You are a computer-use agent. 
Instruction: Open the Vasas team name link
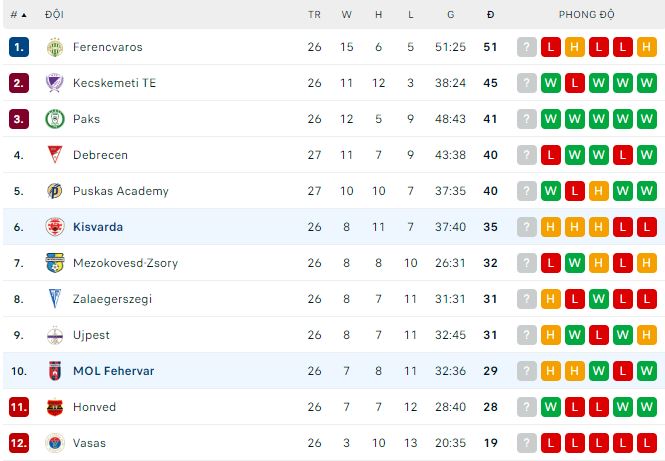89,443
